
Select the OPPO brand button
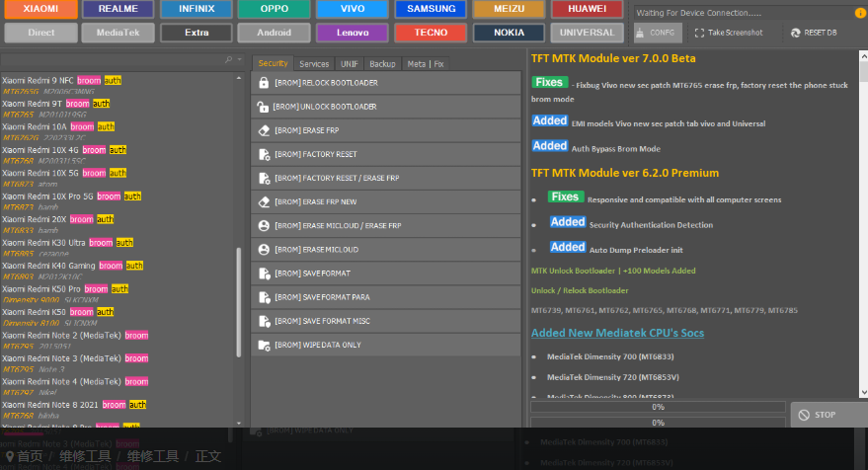pos(274,9)
